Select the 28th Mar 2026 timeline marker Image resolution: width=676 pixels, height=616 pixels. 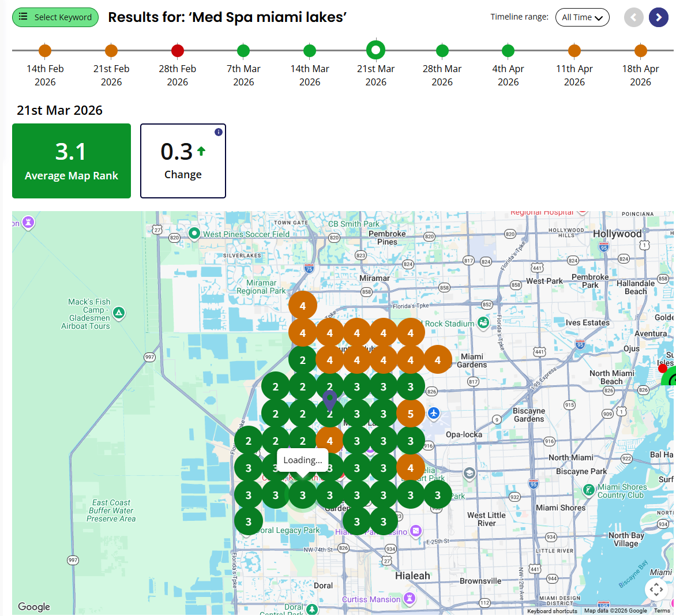[442, 50]
